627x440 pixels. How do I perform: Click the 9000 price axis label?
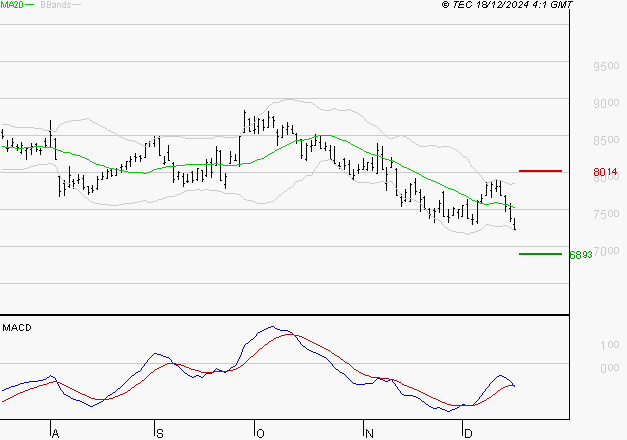point(606,103)
